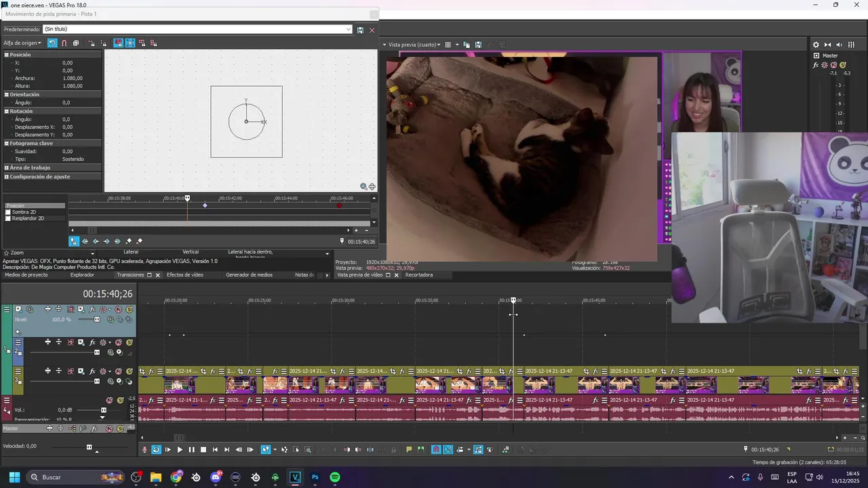Toggle the first blue-highlighted lock option in track motion
Screen dimensions: 868x488
point(118,43)
